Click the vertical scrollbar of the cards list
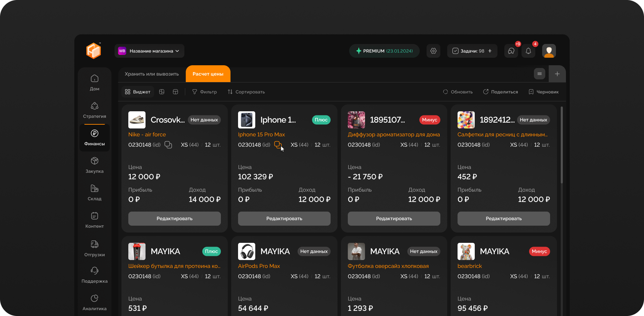 coord(562,144)
